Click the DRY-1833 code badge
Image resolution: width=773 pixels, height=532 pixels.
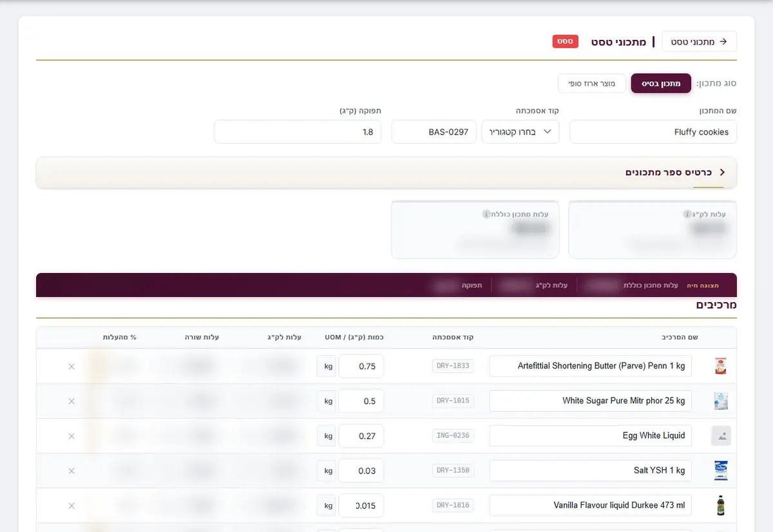point(453,366)
